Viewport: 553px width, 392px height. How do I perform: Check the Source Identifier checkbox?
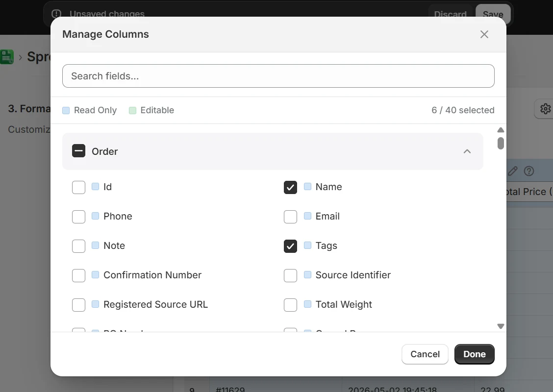290,275
